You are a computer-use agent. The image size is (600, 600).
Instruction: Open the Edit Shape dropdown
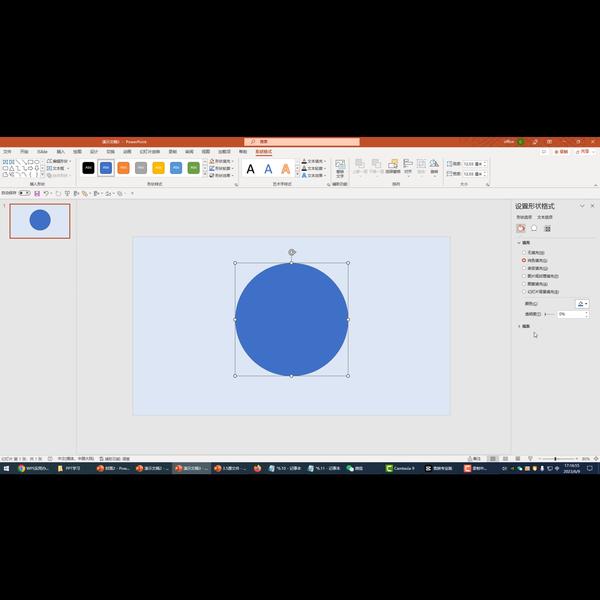pos(59,161)
